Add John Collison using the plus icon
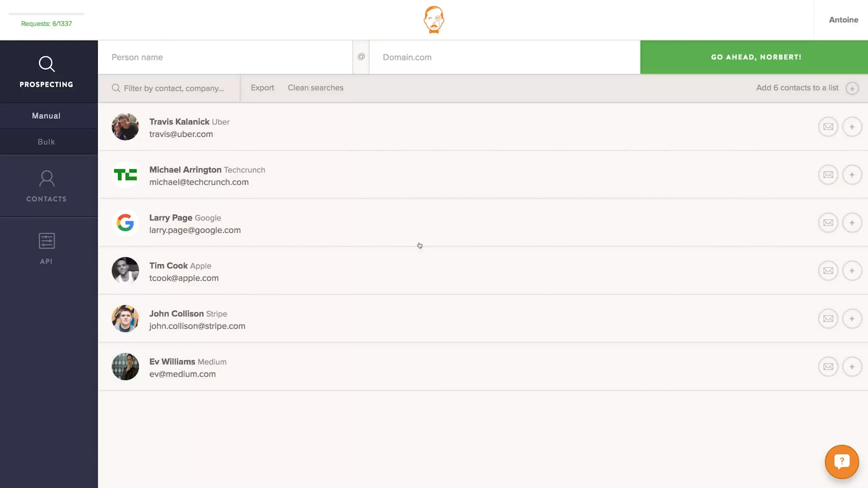 click(x=853, y=319)
